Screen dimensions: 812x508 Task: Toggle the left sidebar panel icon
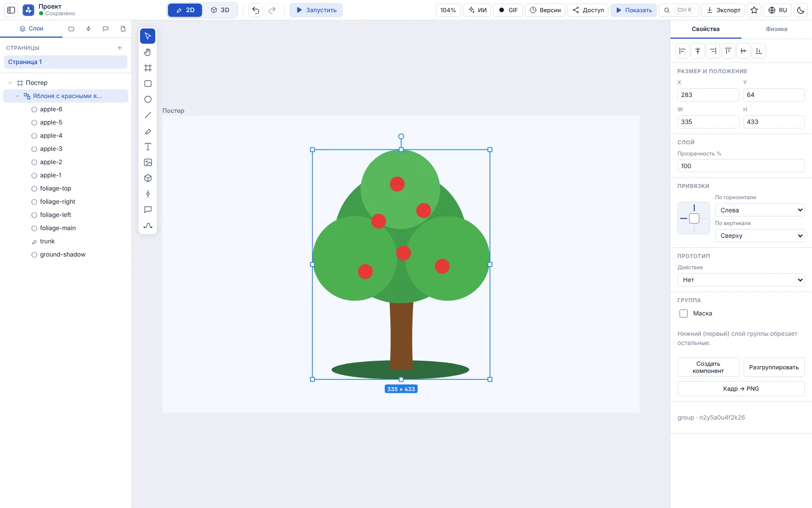(x=11, y=10)
